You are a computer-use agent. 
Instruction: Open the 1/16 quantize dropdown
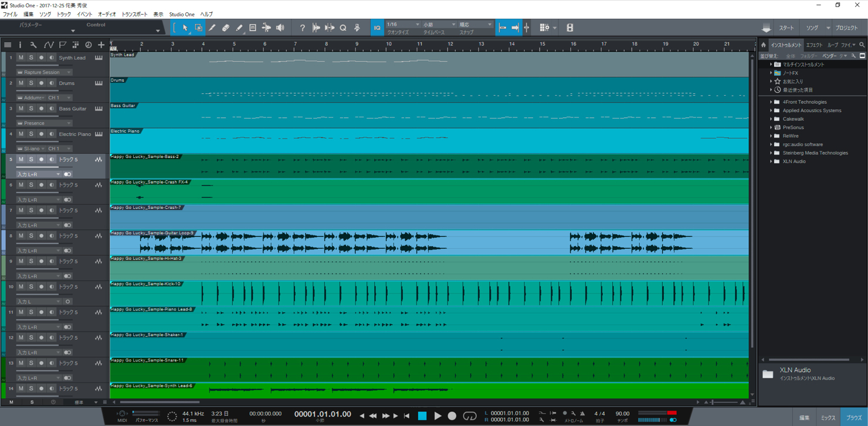tap(403, 25)
